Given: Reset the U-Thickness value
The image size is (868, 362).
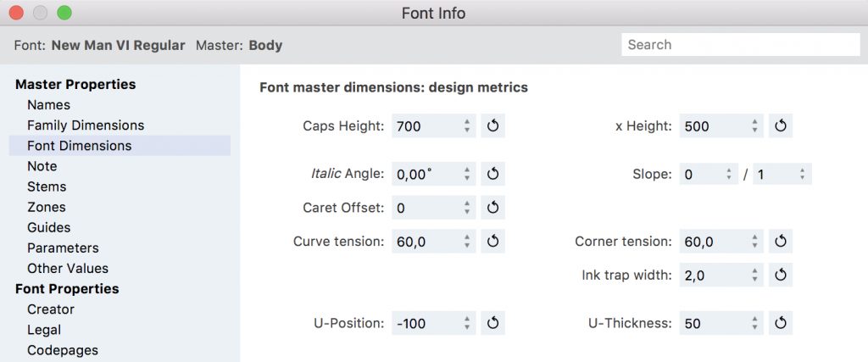Looking at the screenshot, I should click(781, 323).
